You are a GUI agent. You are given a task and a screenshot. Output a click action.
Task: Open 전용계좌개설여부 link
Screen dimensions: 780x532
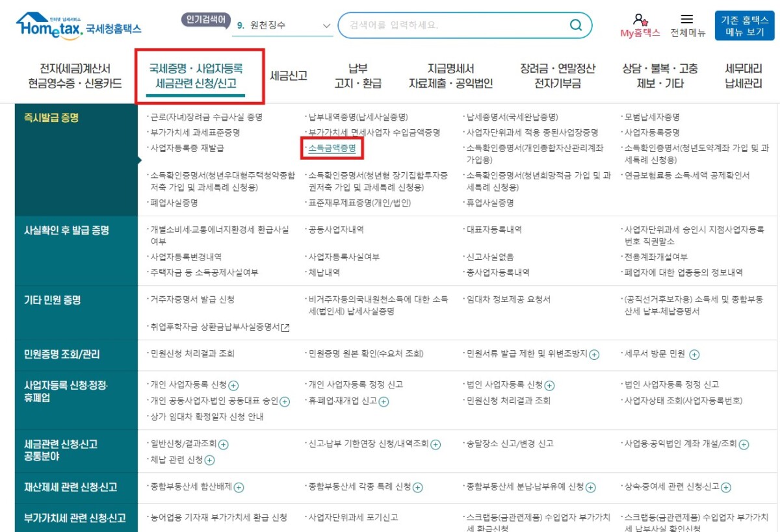[x=656, y=257]
